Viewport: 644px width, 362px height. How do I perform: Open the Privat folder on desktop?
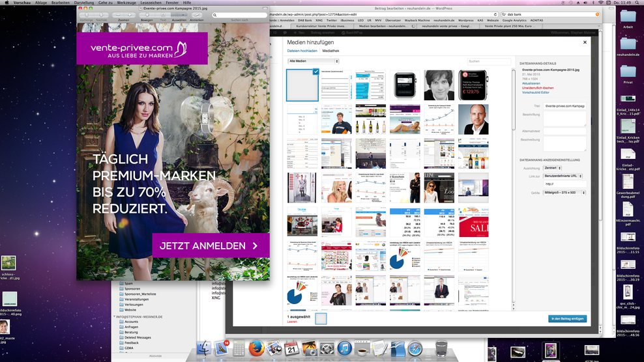pos(628,74)
